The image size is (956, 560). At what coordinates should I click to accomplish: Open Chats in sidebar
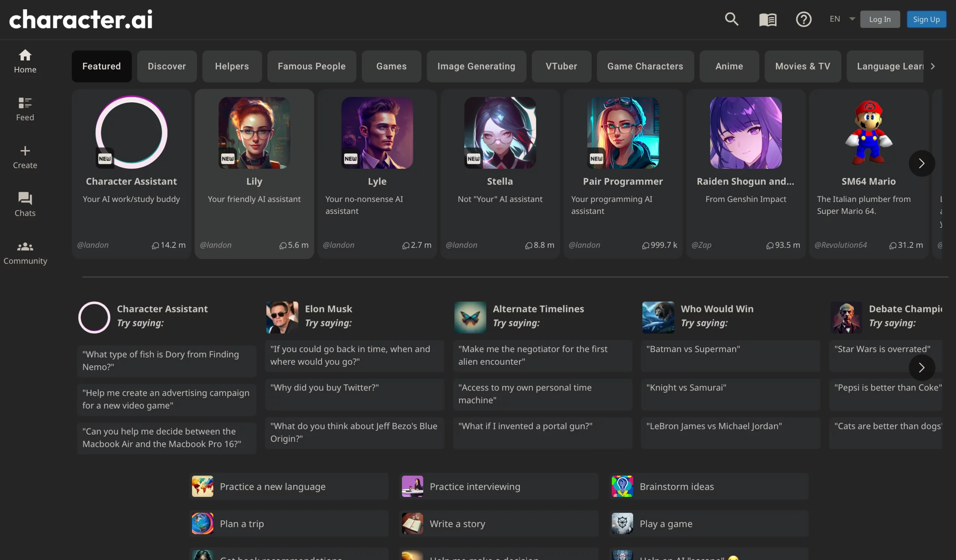(25, 204)
